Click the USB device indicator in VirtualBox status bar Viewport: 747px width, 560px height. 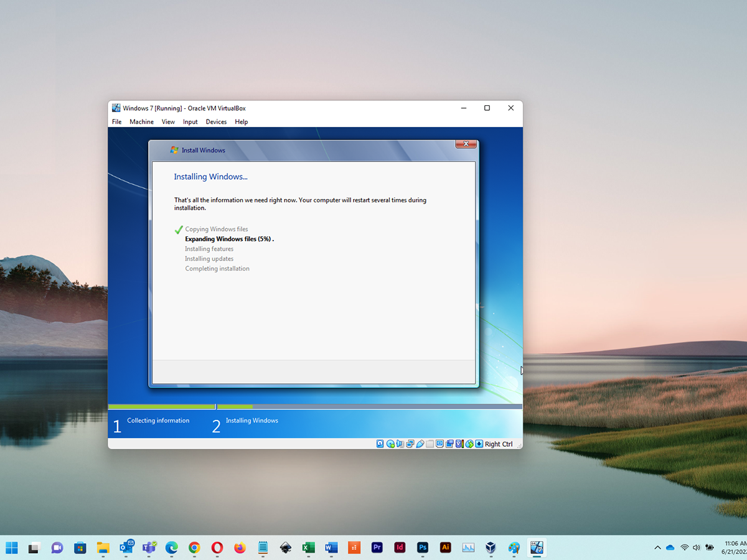point(420,444)
